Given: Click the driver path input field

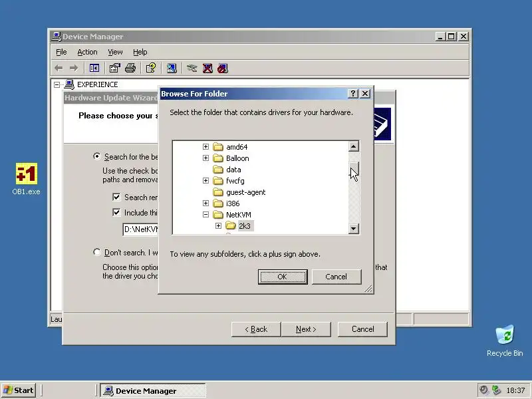Looking at the screenshot, I should [140, 229].
